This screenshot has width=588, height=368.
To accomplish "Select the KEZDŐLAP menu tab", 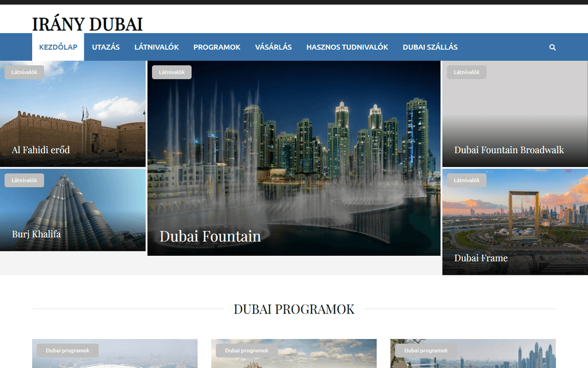I will [58, 47].
